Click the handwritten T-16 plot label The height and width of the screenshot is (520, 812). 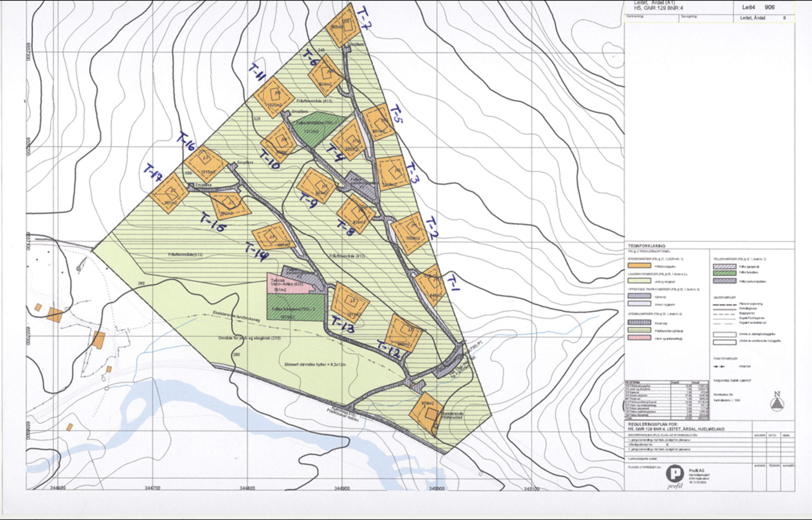[186, 141]
